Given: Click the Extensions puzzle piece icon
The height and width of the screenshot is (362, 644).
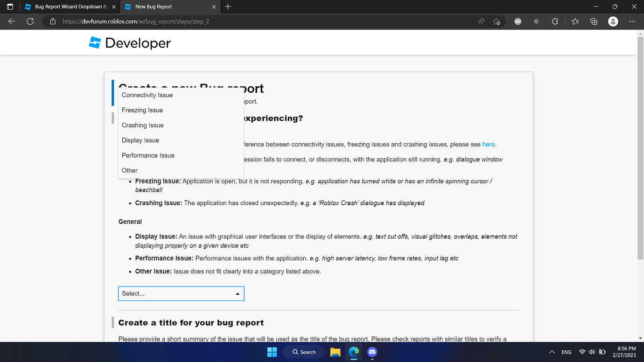Looking at the screenshot, I should point(554,21).
